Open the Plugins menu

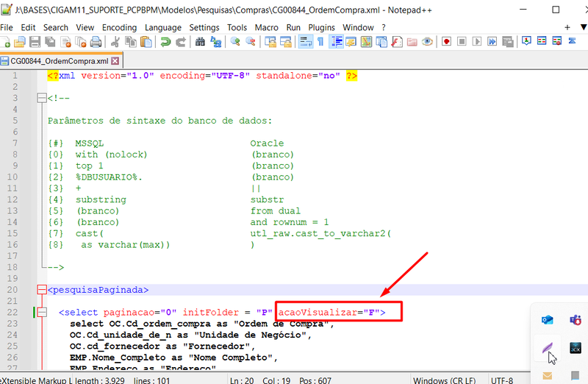[x=321, y=27]
